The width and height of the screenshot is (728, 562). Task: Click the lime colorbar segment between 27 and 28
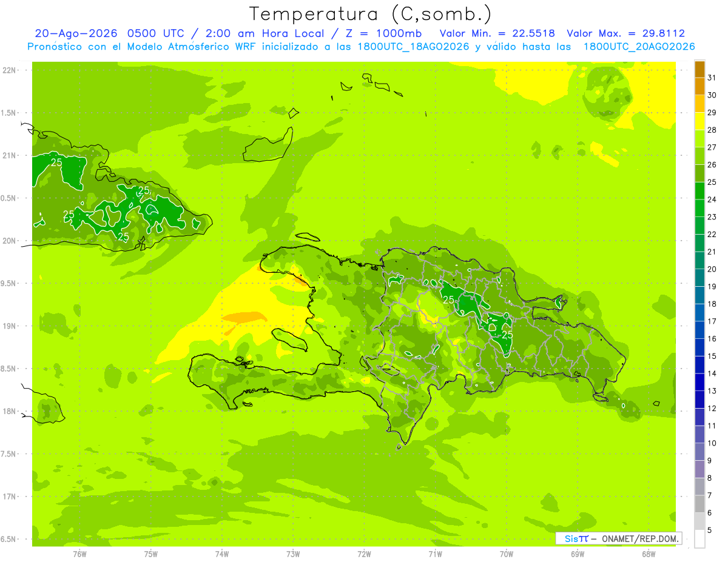(699, 139)
